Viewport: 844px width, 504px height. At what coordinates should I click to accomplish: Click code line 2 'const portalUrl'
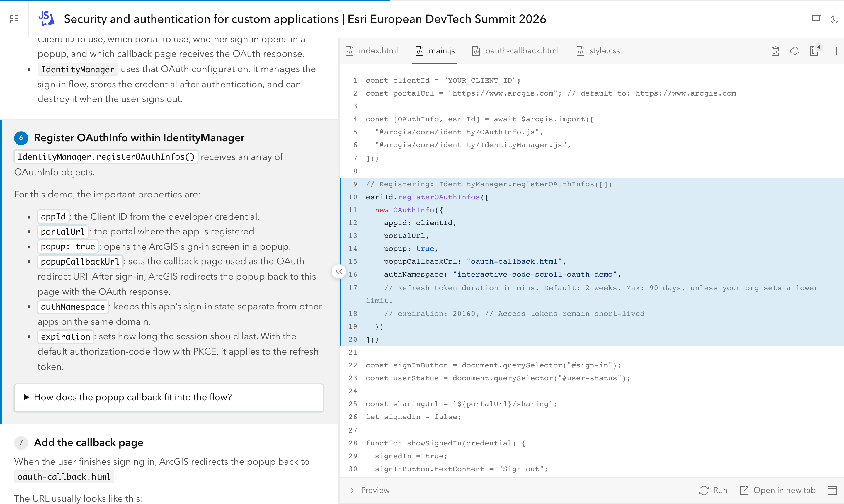coord(551,93)
